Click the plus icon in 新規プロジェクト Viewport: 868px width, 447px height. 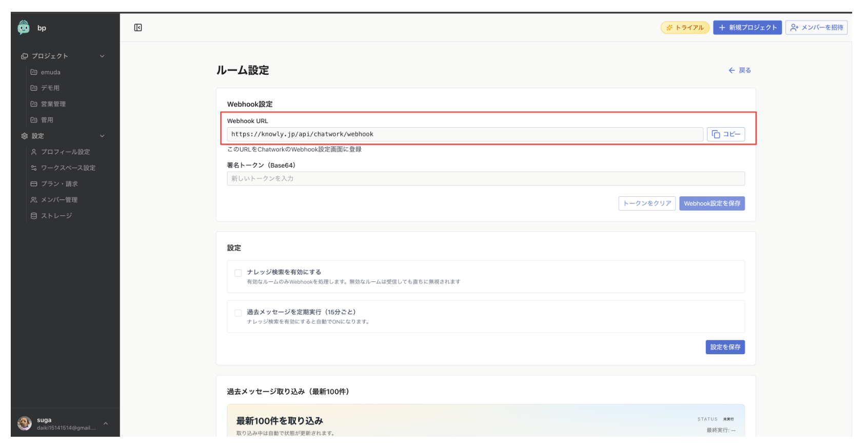pyautogui.click(x=722, y=28)
